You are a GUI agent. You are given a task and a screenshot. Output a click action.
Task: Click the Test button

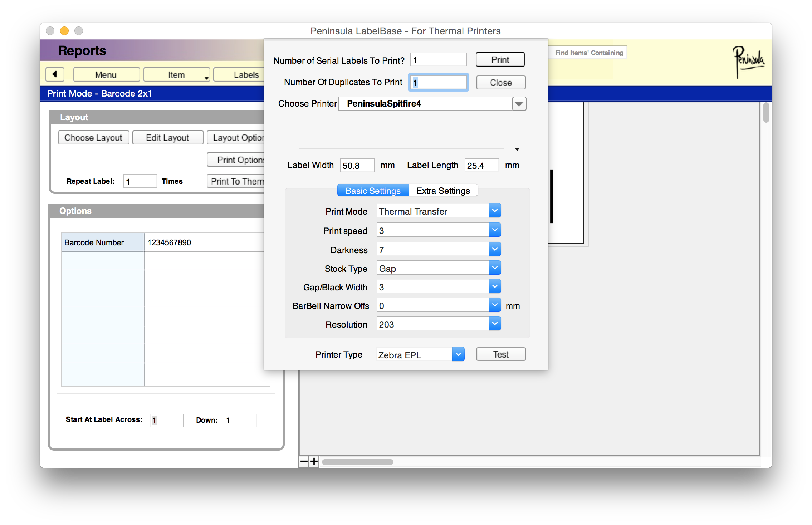[500, 354]
